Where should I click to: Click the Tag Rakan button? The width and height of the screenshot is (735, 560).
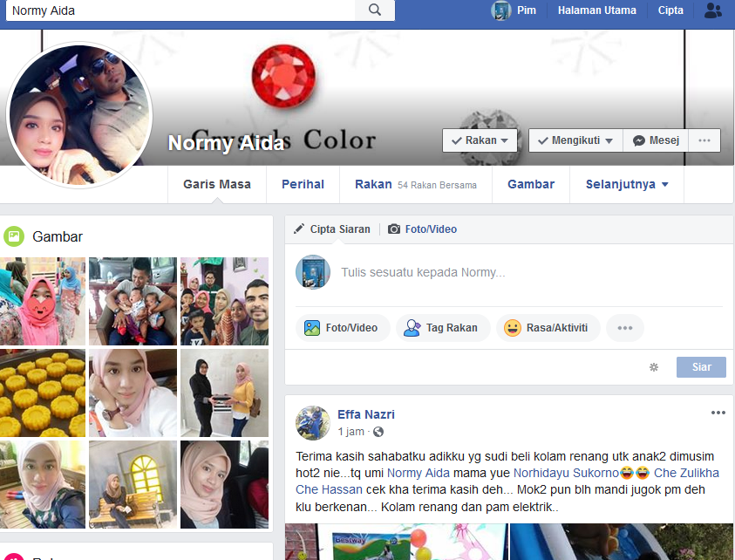pyautogui.click(x=441, y=328)
